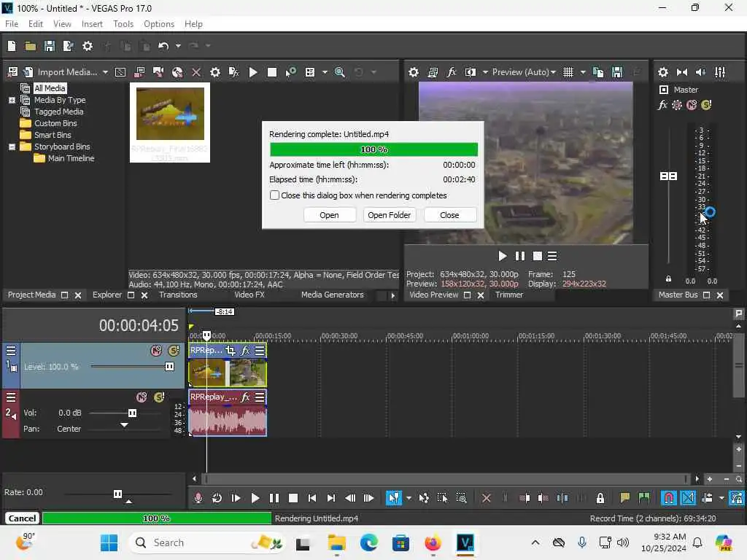
Task: Open Firefox from the Windows taskbar
Action: pyautogui.click(x=433, y=542)
